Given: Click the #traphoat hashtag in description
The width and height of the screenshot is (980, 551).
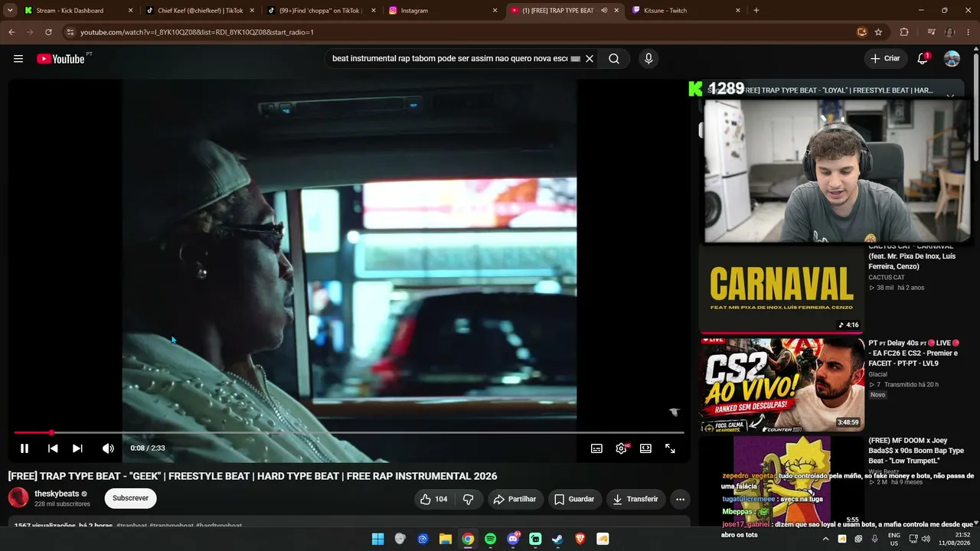Looking at the screenshot, I should tap(132, 526).
